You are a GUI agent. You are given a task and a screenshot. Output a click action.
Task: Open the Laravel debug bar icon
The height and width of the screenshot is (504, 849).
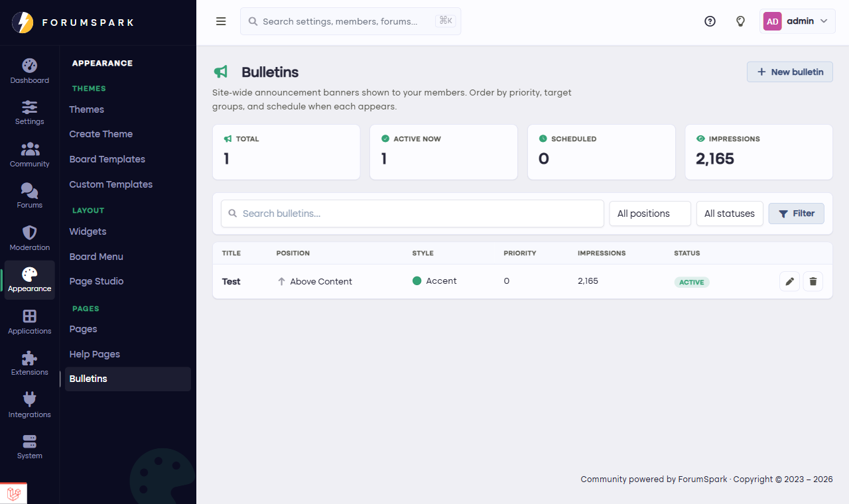click(x=14, y=494)
